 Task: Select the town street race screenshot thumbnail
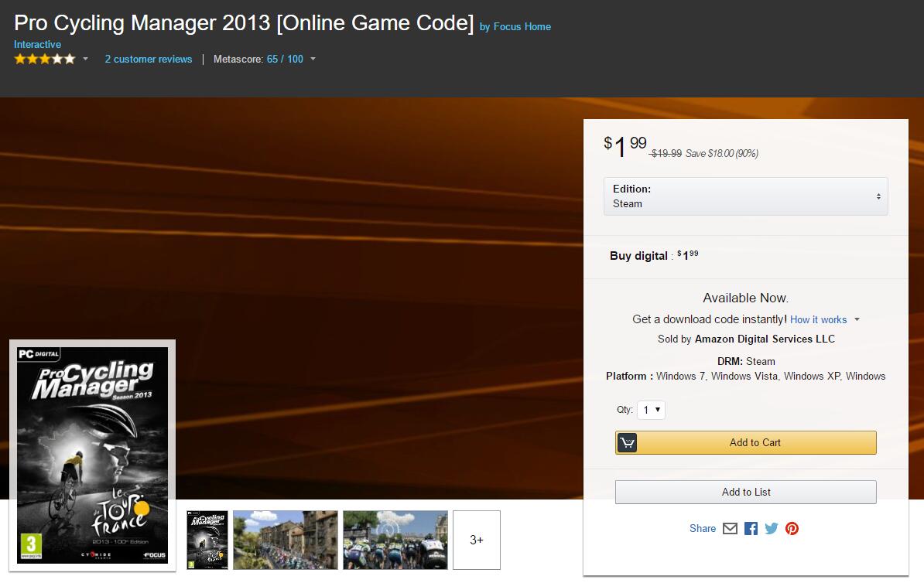tap(286, 540)
